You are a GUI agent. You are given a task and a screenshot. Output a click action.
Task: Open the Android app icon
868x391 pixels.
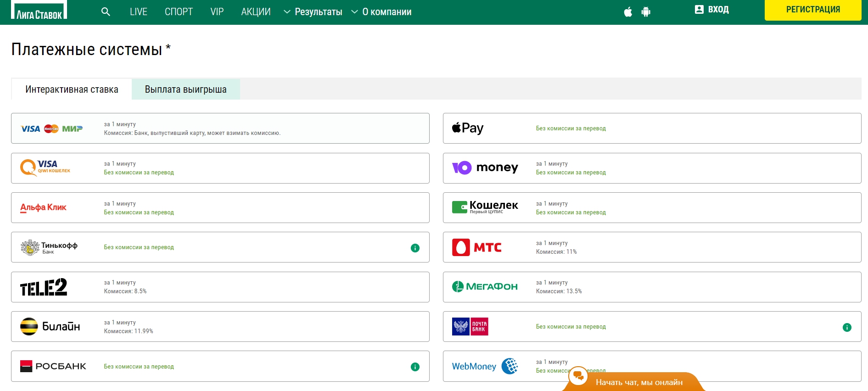[x=646, y=12]
